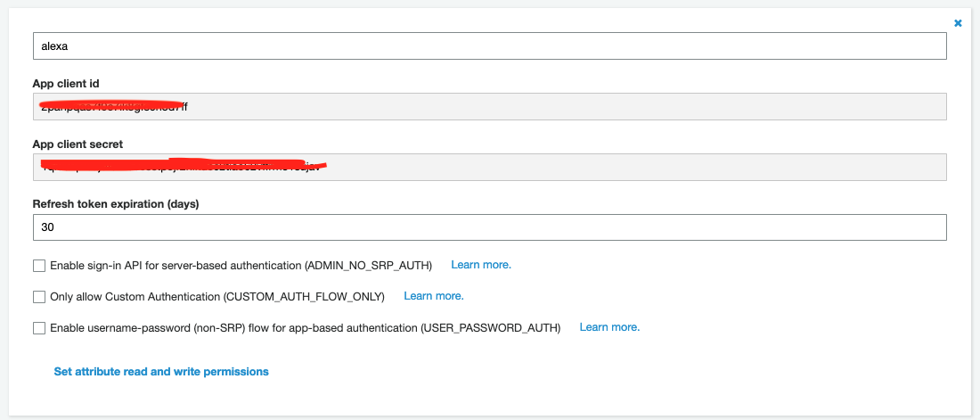Focus the Refresh token expiration days input

point(489,227)
